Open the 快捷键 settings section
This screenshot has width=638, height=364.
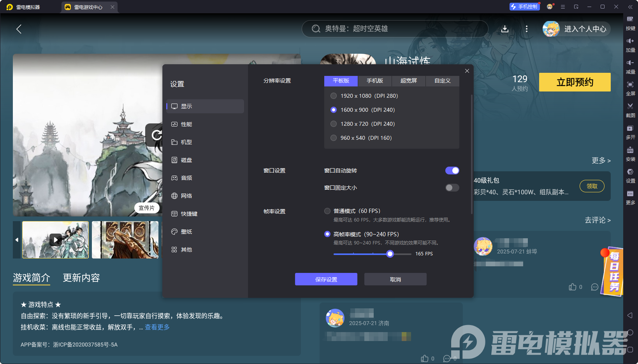point(205,214)
